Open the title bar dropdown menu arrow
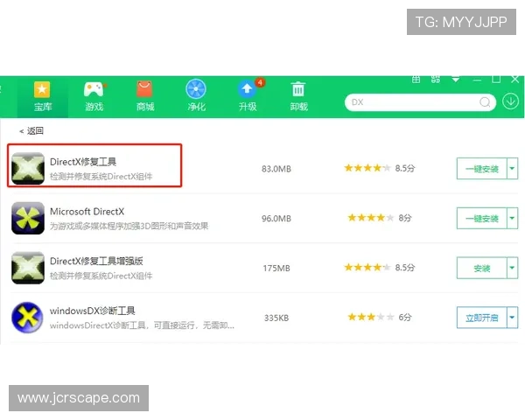This screenshot has width=525, height=420. coord(455,80)
